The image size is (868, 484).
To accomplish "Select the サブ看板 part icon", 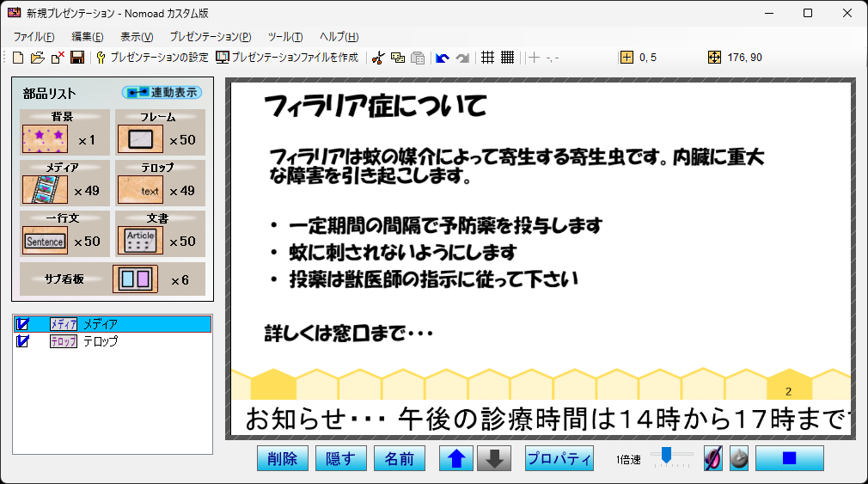I will pos(136,279).
